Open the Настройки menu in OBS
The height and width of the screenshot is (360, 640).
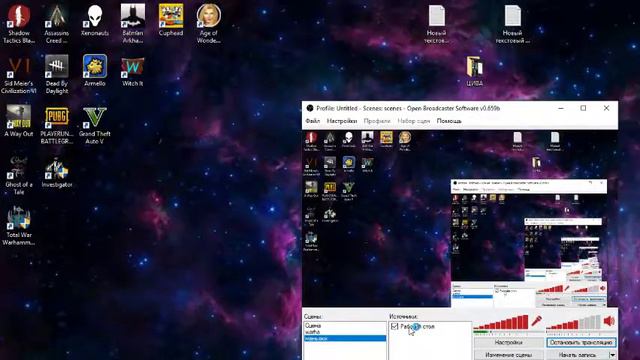coord(342,121)
